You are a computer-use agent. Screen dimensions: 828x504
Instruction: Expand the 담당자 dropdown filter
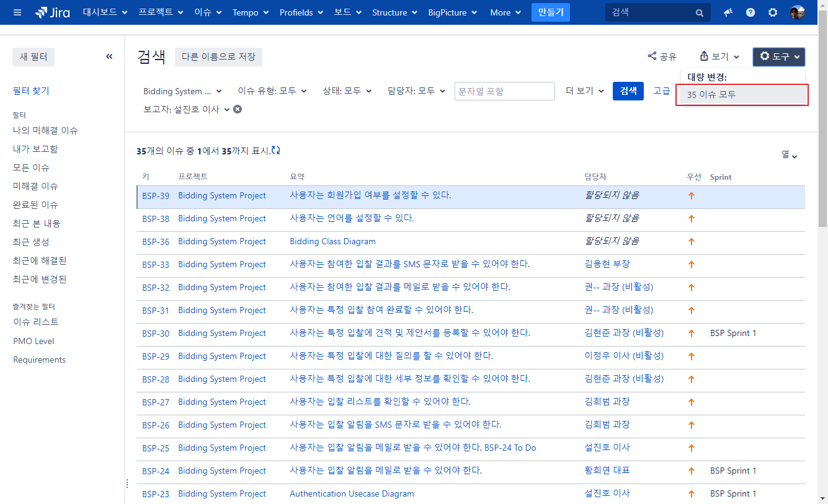click(416, 91)
